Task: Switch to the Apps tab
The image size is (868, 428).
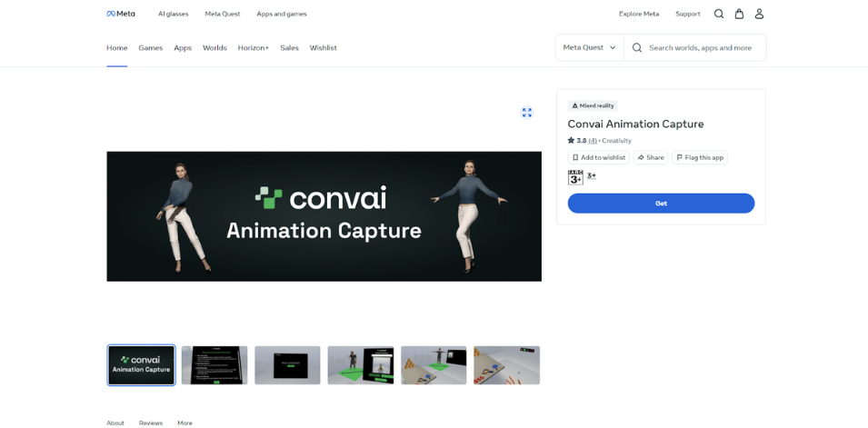Action: [x=183, y=48]
